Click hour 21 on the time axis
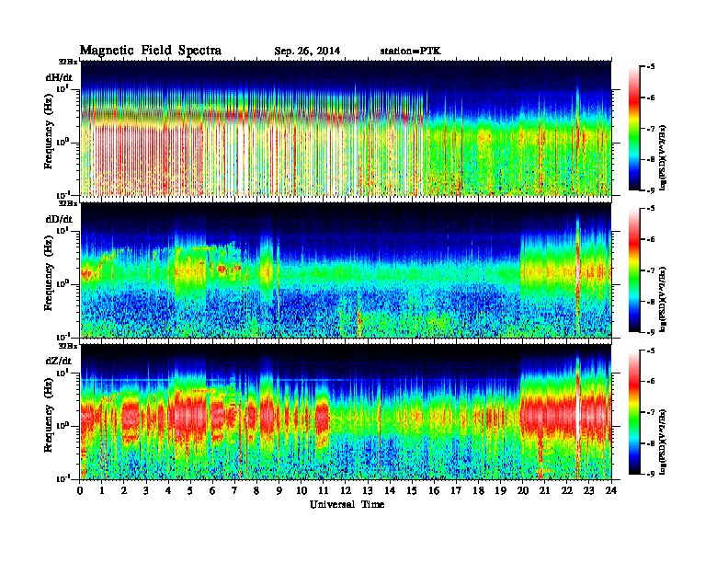The height and width of the screenshot is (563, 728). 544,490
